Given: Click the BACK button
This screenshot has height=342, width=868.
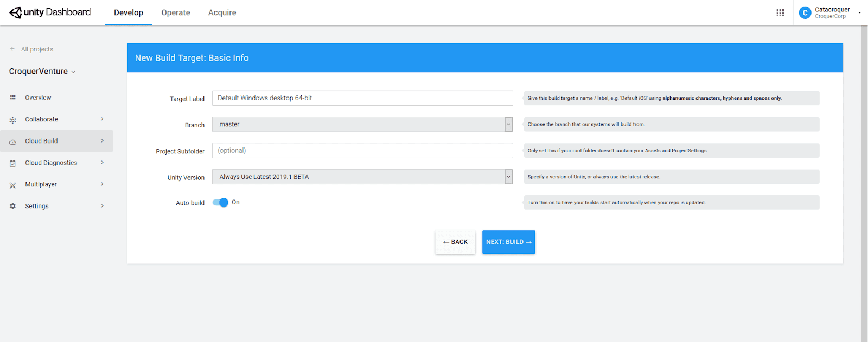Looking at the screenshot, I should coord(455,242).
